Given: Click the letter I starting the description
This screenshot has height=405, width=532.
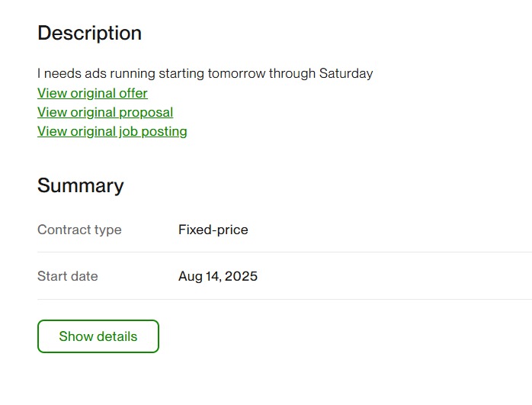Looking at the screenshot, I should point(39,74).
